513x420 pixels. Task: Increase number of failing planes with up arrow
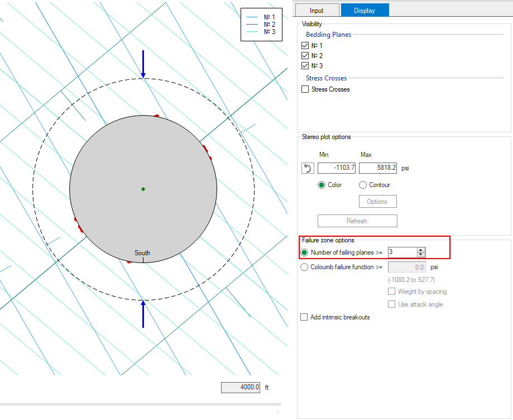point(421,250)
